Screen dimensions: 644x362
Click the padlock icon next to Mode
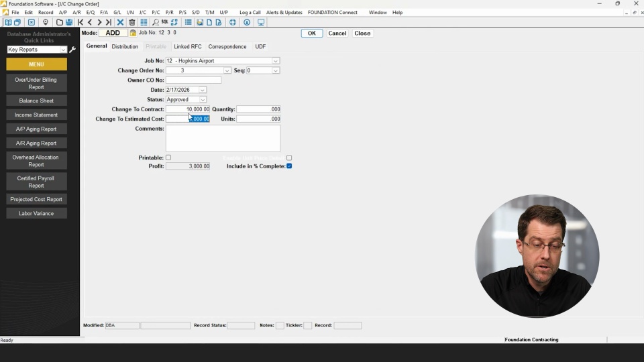[133, 33]
